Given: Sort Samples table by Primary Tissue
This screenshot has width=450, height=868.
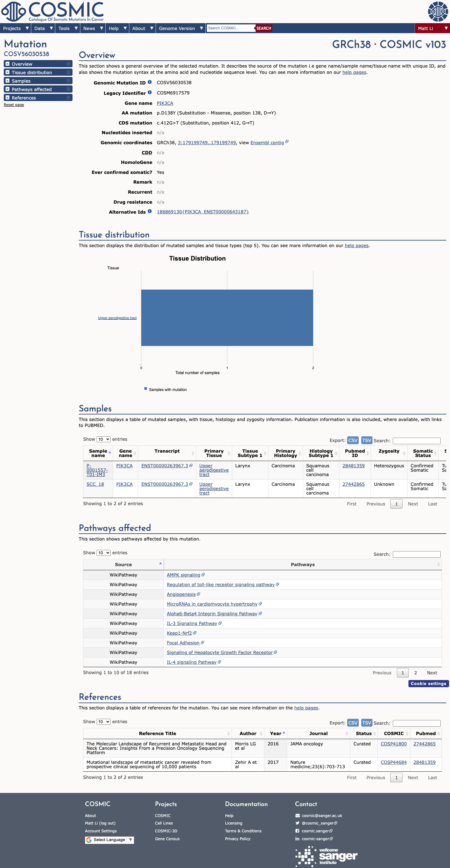Looking at the screenshot, I should point(214,453).
